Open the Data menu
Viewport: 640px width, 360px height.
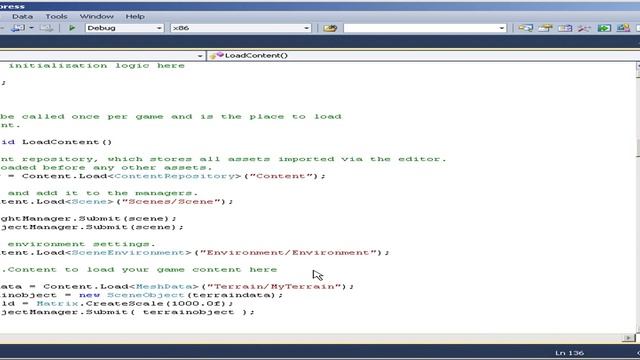(x=22, y=16)
